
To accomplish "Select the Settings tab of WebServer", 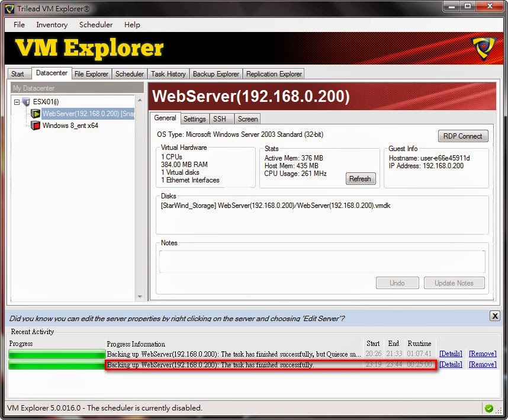I will click(194, 119).
